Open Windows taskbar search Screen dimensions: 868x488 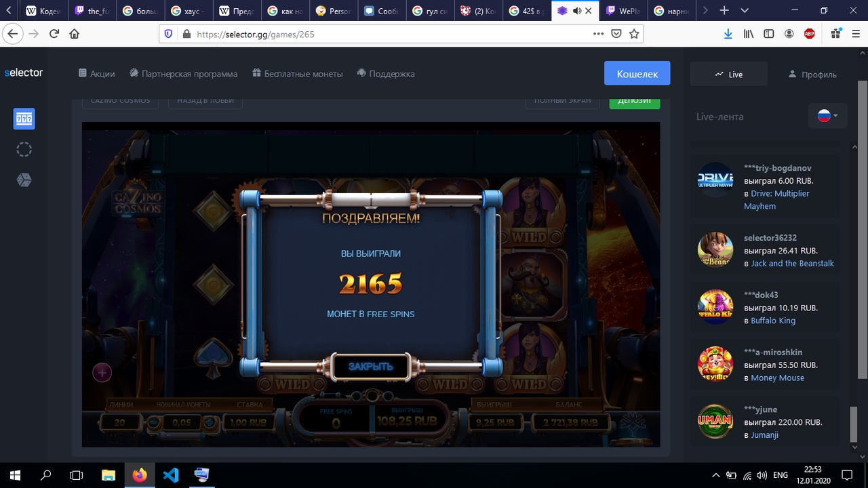(x=46, y=475)
